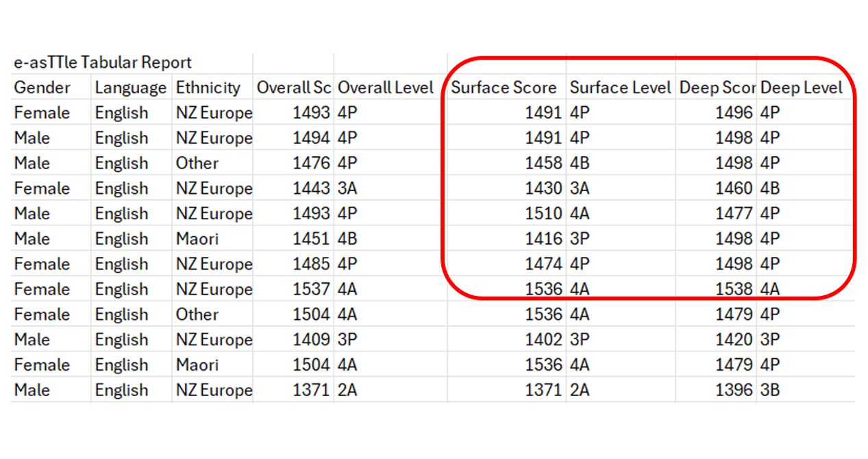Select the deep score cell 1396
This screenshot has height=459, width=868.
(734, 390)
